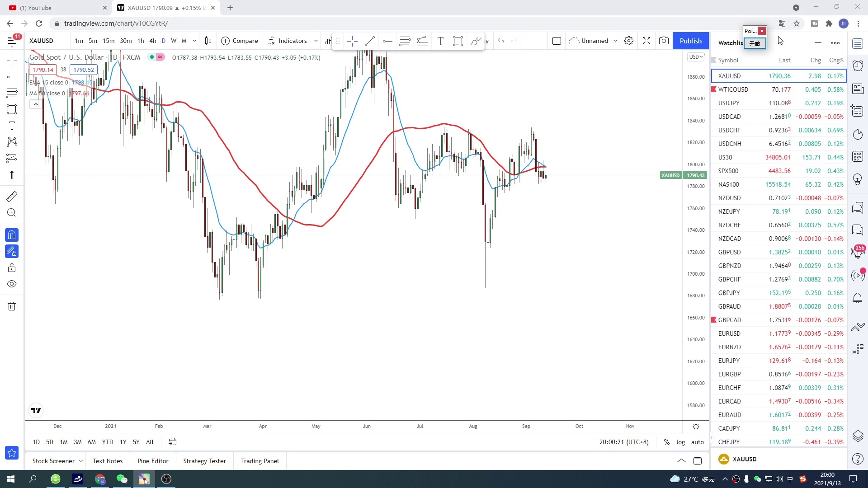Hide all drawings with eye icon
The width and height of the screenshot is (868, 488).
12,284
